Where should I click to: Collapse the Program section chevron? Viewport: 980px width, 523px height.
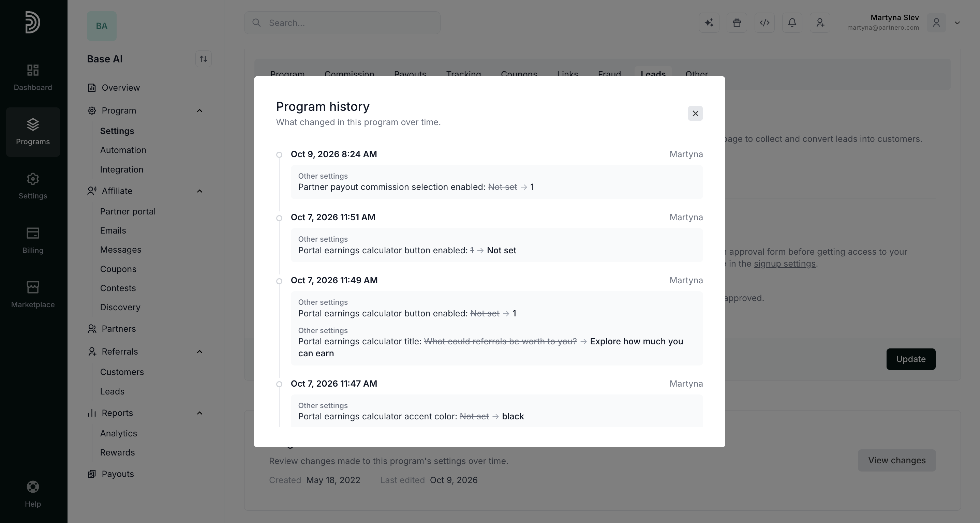coord(199,111)
